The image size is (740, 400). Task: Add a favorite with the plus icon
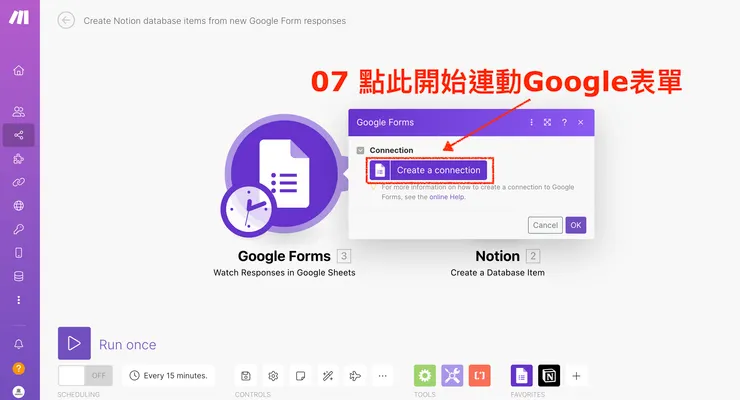(576, 376)
